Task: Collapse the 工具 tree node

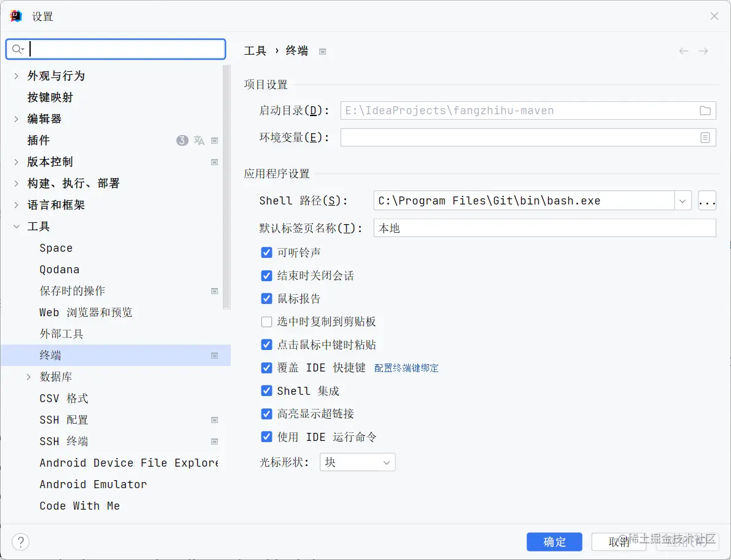Action: point(17,227)
